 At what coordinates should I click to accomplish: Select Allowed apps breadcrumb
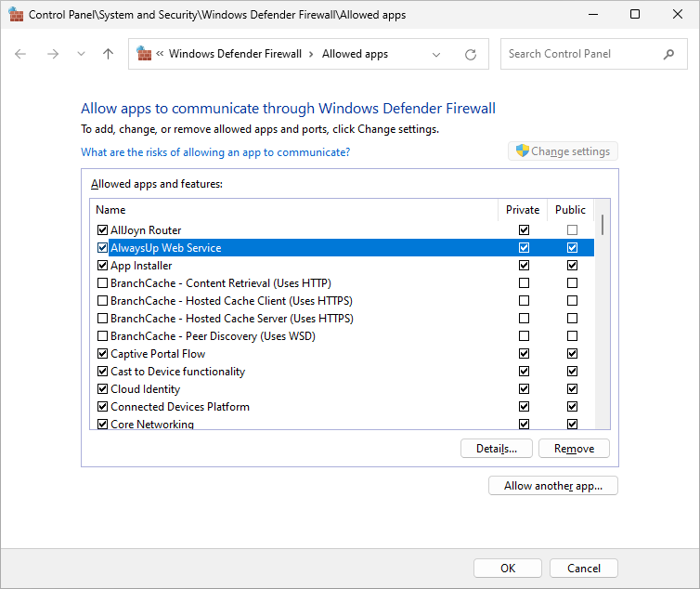click(355, 54)
